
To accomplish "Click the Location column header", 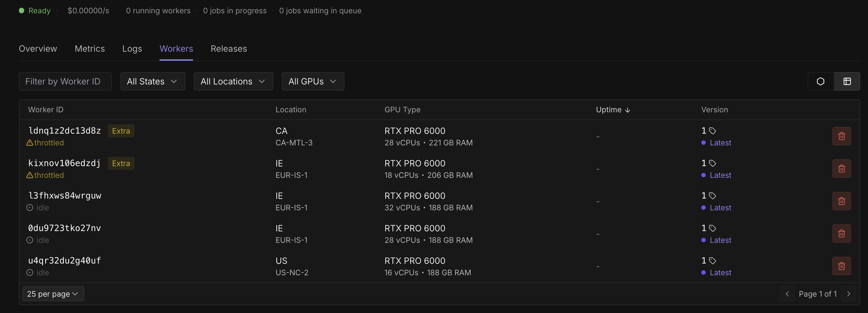I will (291, 110).
